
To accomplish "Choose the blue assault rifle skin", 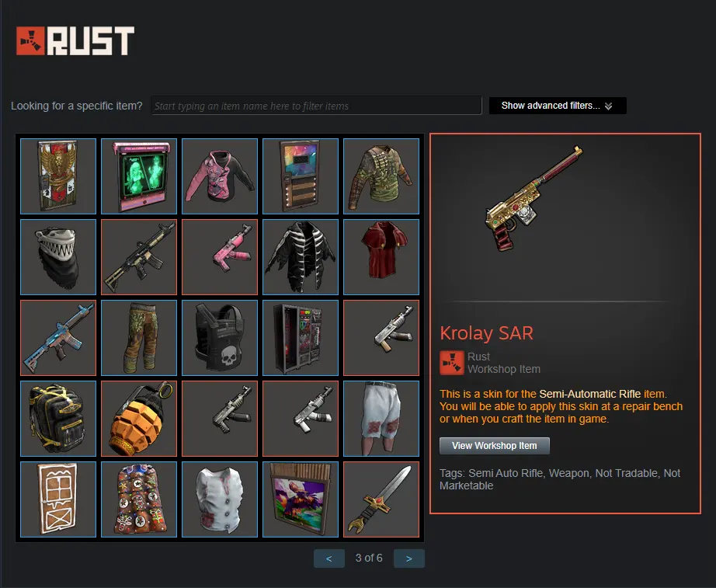I will tap(58, 338).
